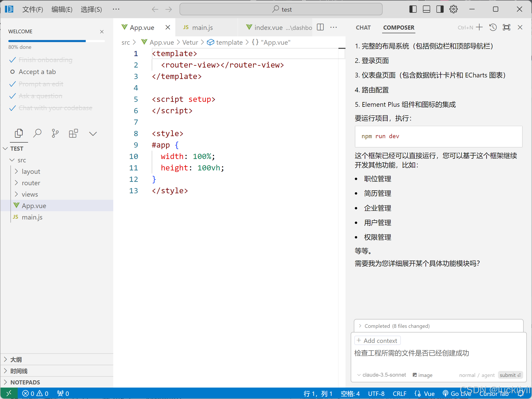Open the Source Control branch icon
The width and height of the screenshot is (532, 399).
click(x=55, y=134)
